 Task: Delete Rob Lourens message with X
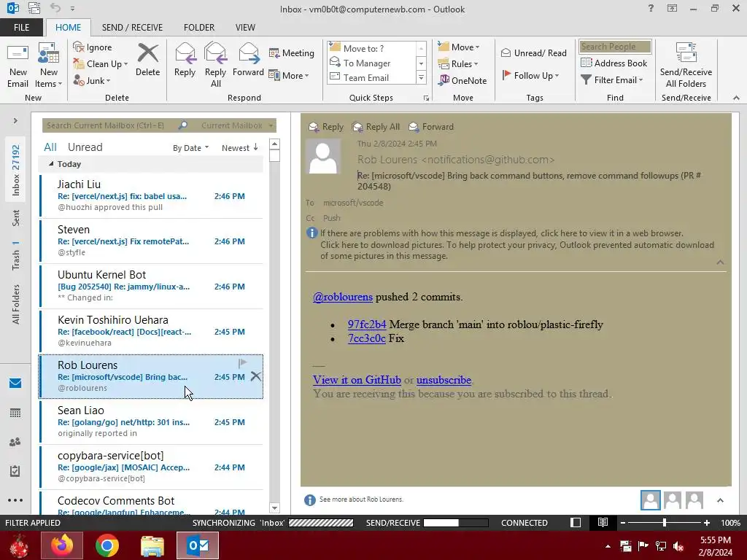pyautogui.click(x=255, y=376)
